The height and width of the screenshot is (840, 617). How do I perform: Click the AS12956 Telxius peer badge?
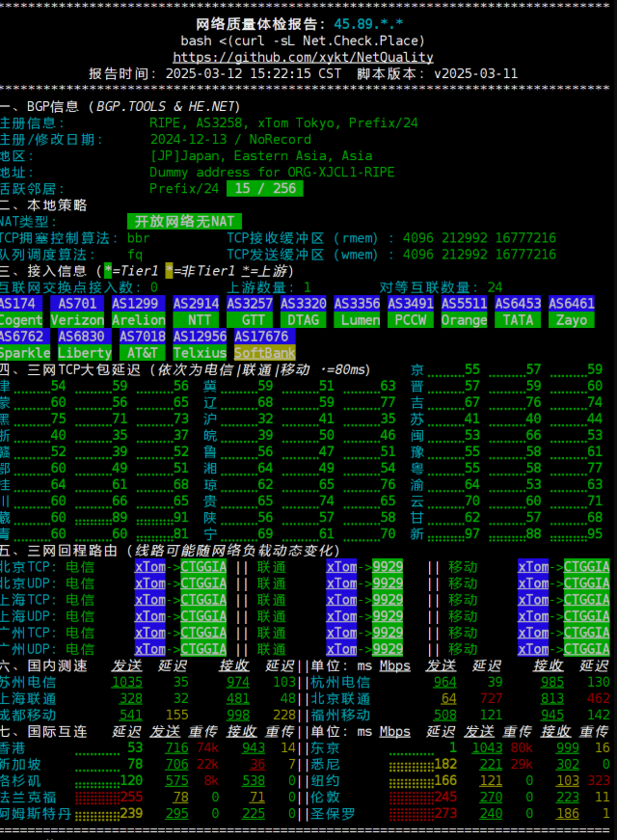[200, 344]
